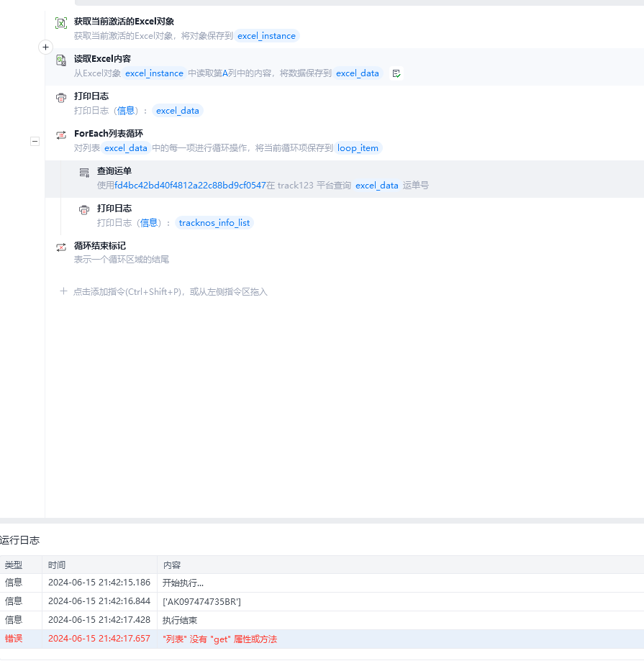Click 点击添加指令 to add a command

[170, 292]
